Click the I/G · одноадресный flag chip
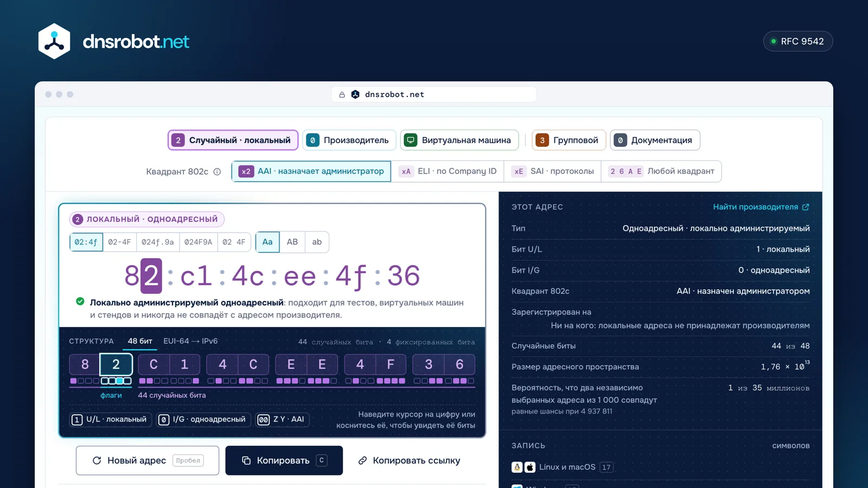 click(202, 420)
